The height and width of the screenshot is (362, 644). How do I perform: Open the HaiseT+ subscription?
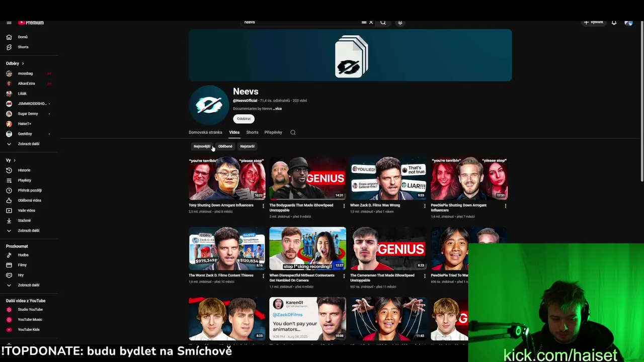(x=29, y=124)
